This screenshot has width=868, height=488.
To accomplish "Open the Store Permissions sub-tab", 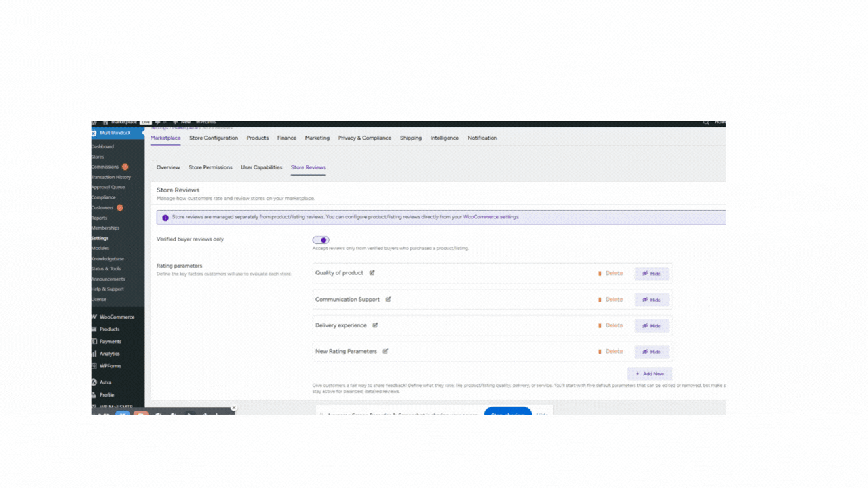I will (x=210, y=167).
